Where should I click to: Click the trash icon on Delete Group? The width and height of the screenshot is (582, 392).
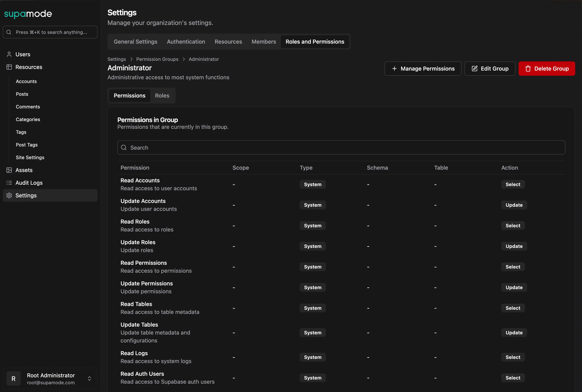pyautogui.click(x=528, y=69)
